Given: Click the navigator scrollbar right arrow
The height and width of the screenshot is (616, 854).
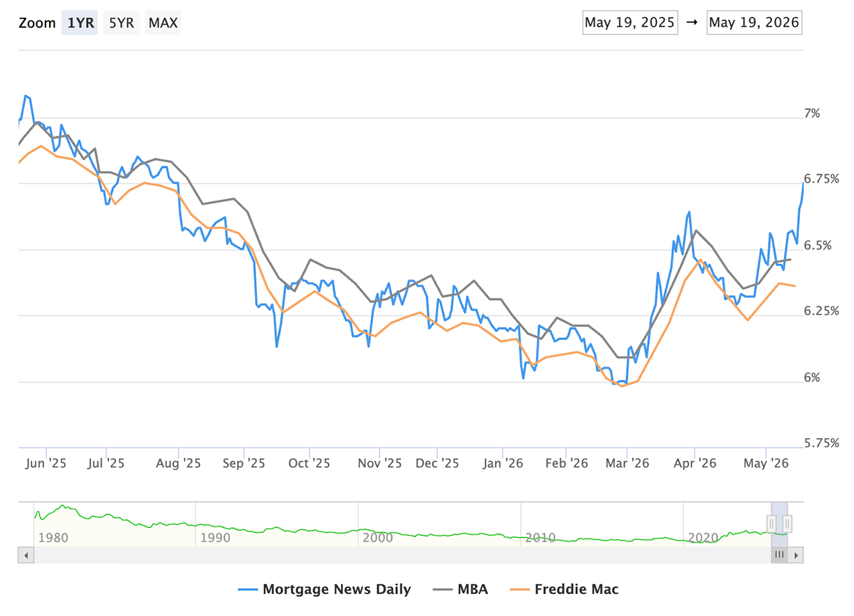Looking at the screenshot, I should click(796, 555).
